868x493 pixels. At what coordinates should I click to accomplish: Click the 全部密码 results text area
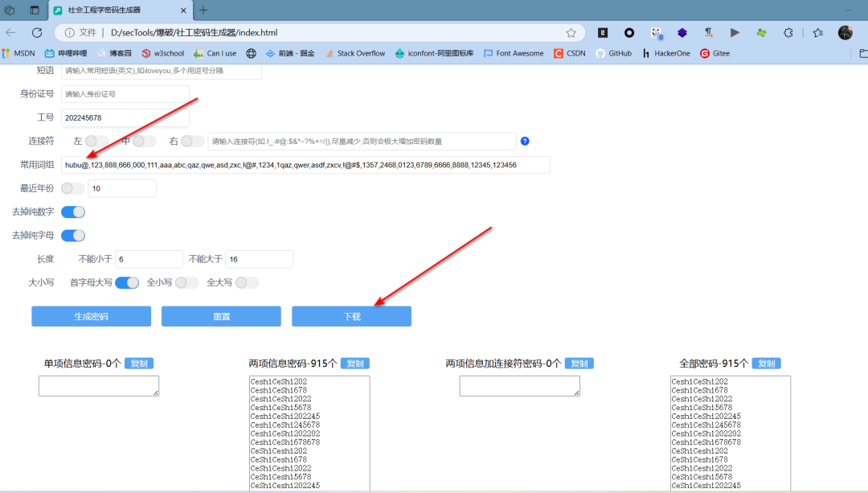[x=730, y=433]
